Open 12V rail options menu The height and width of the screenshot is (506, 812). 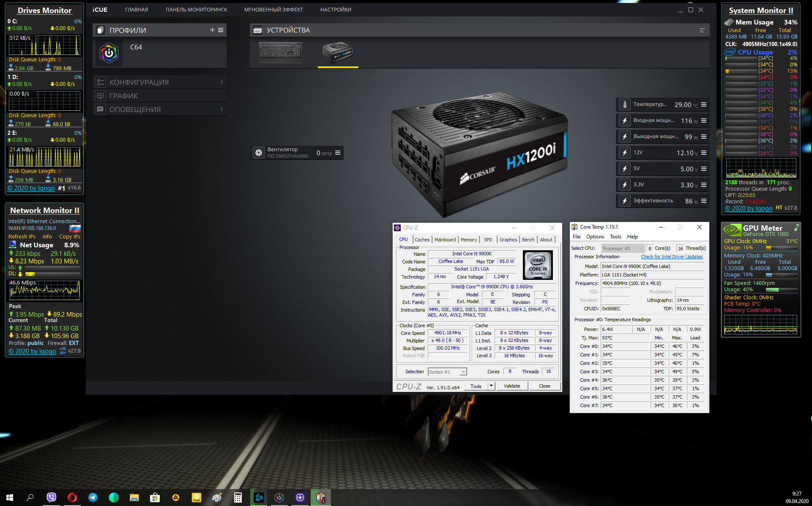coord(704,153)
